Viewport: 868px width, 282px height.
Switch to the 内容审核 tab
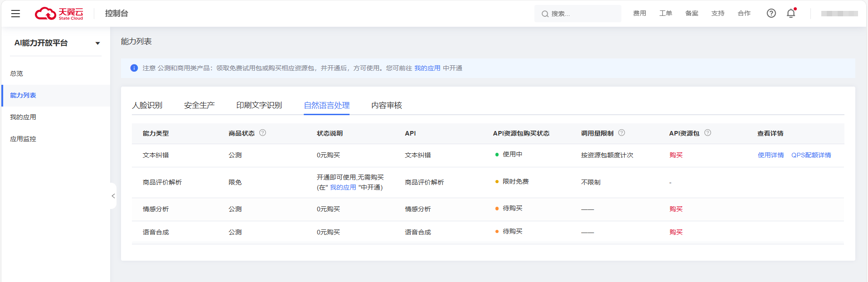coord(387,105)
